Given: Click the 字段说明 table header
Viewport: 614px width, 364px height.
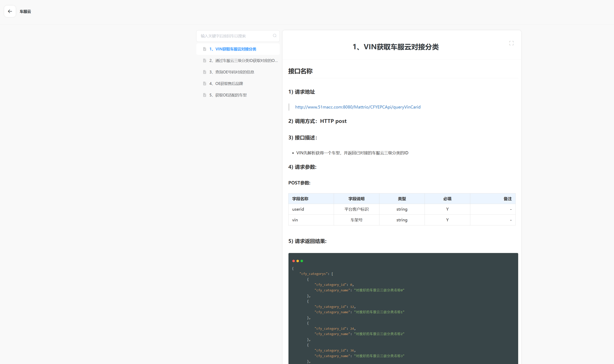Looking at the screenshot, I should tap(356, 199).
